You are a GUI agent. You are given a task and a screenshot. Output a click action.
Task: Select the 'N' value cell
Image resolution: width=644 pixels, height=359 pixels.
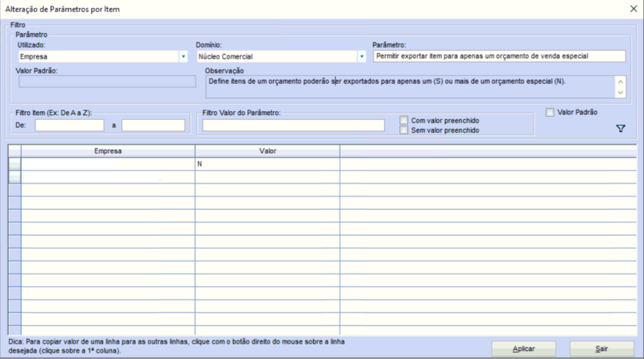click(x=267, y=164)
